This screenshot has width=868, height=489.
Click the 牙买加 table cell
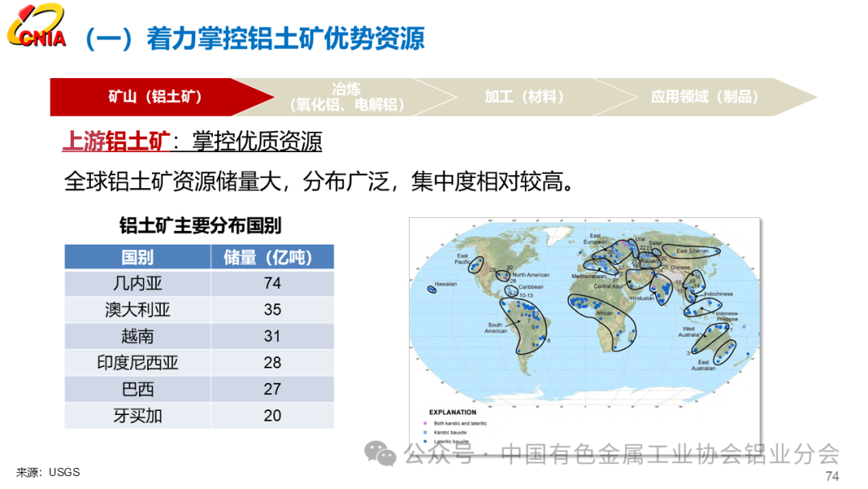pos(137,415)
